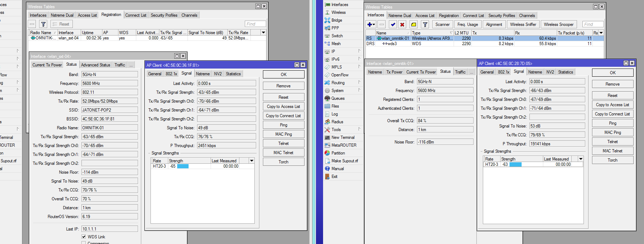Expand the Tools submenu

coord(359,129)
